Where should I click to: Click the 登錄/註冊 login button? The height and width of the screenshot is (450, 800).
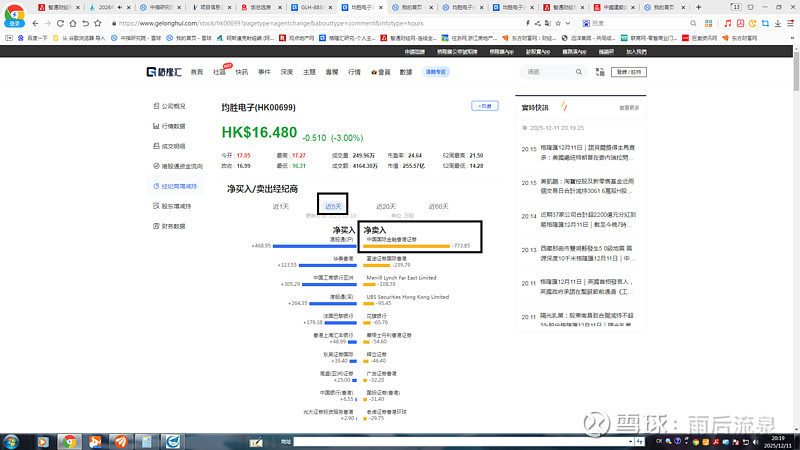[629, 72]
